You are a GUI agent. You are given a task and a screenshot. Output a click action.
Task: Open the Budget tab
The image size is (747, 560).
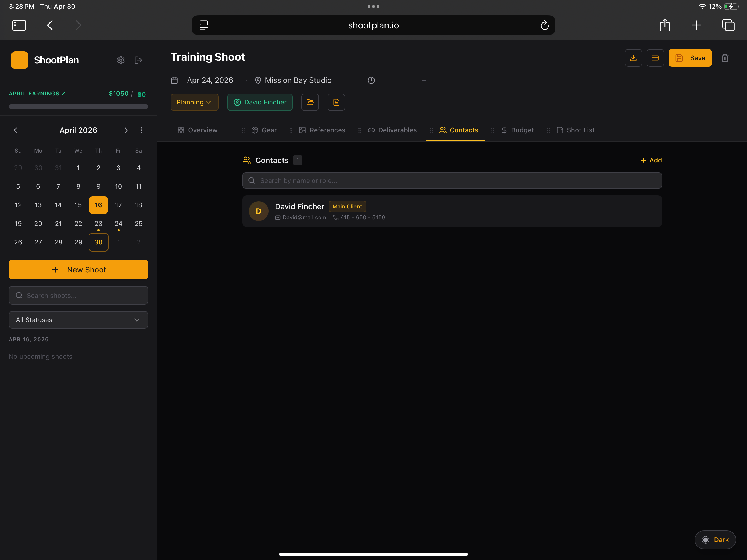coord(517,130)
